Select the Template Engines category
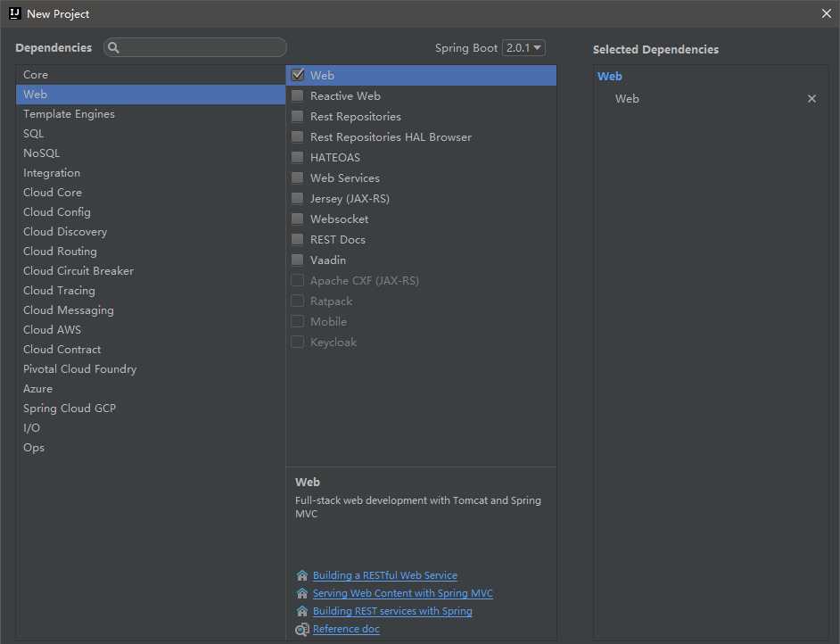 coord(151,113)
